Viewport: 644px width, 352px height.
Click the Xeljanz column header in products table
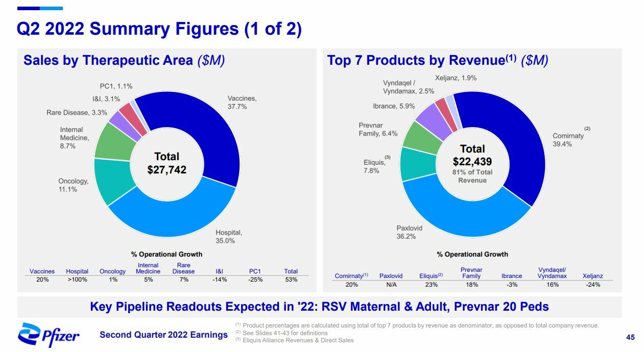592,276
